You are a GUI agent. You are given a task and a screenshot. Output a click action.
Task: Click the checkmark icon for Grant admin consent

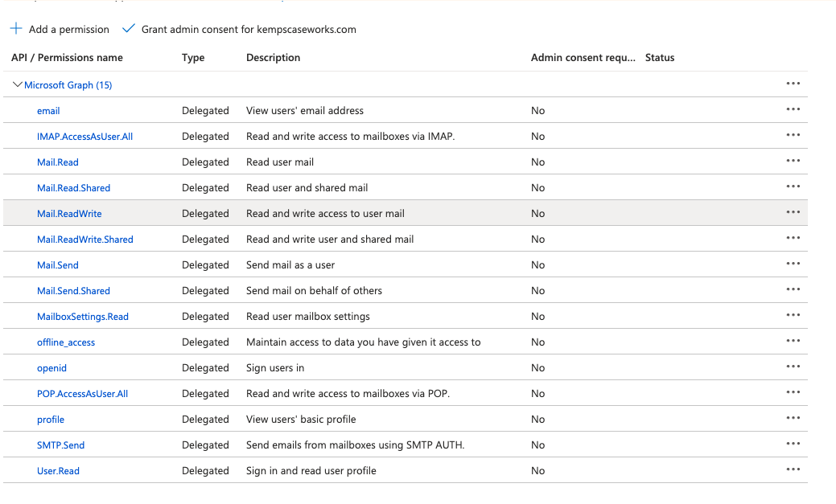(128, 29)
